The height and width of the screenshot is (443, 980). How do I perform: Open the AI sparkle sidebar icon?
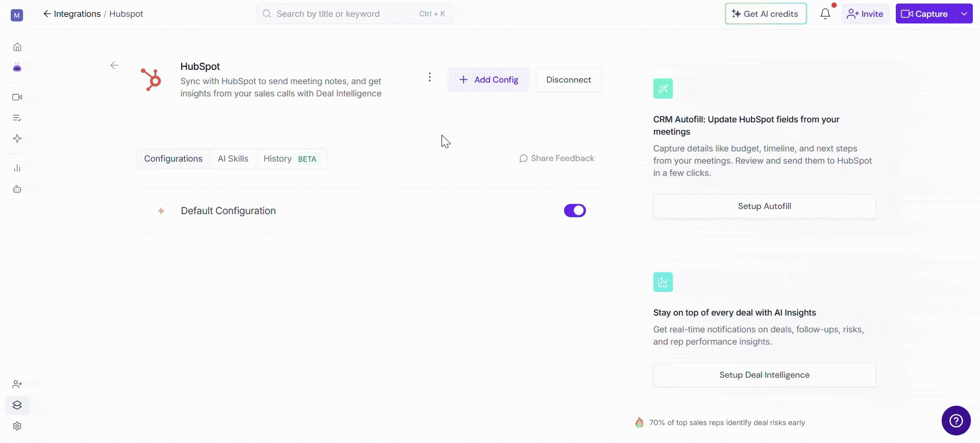17,138
